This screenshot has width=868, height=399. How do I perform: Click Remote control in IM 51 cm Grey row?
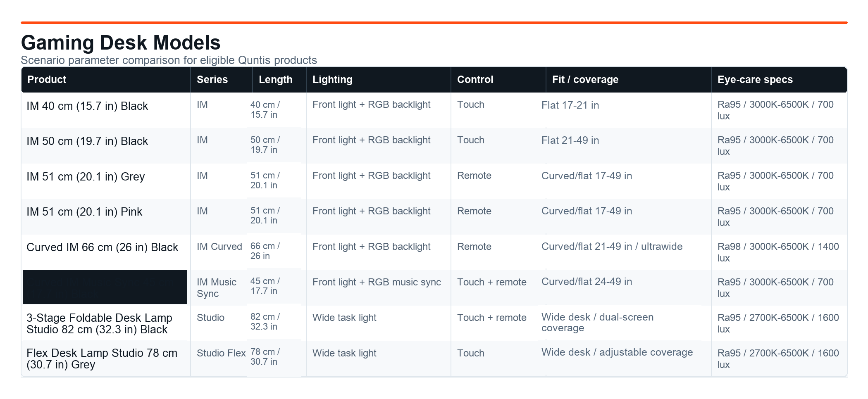[x=474, y=176]
